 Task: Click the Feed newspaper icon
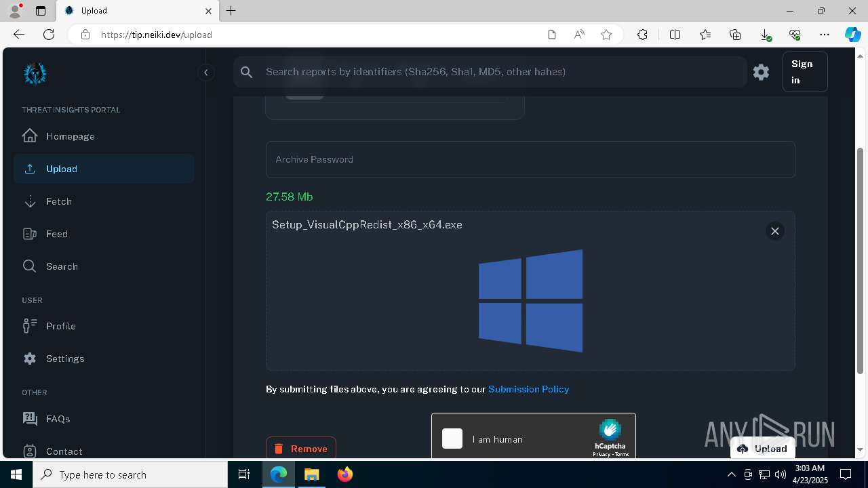tap(30, 234)
